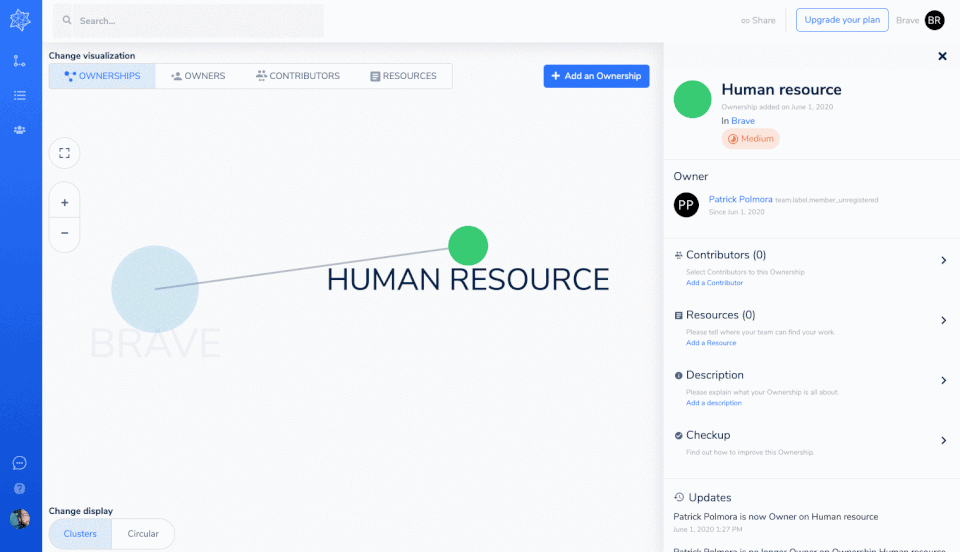Click Upgrade your plan button

pyautogui.click(x=842, y=20)
